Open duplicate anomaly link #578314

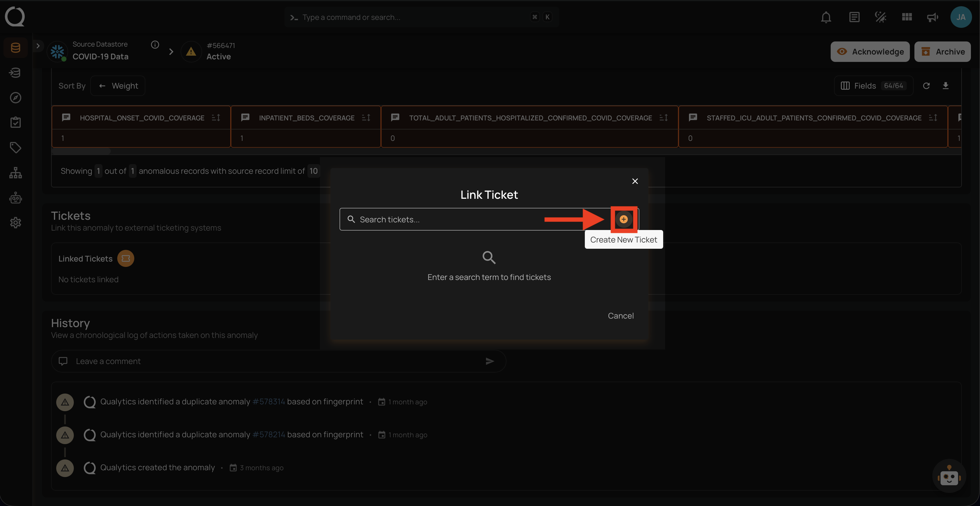point(269,402)
